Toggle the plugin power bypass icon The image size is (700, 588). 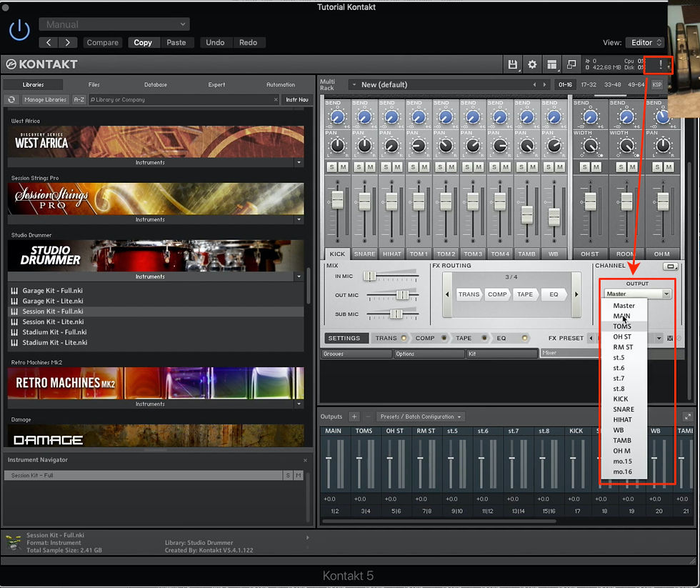tap(19, 30)
